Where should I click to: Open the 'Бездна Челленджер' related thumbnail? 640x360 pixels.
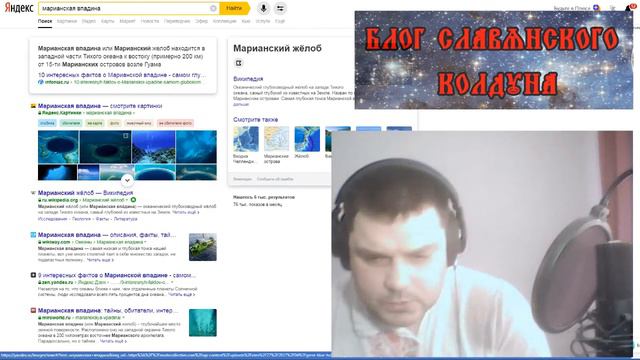(x=246, y=139)
